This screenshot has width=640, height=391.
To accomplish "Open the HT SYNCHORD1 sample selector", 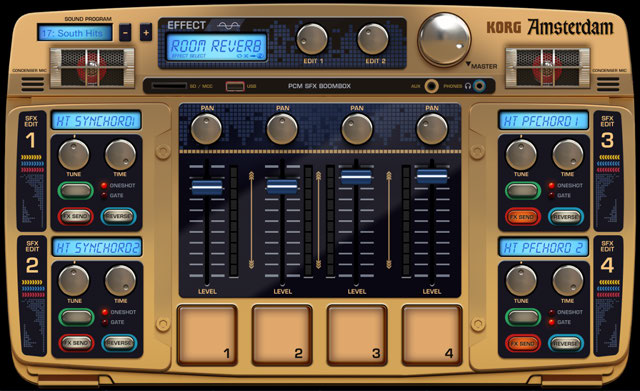I will coord(96,121).
